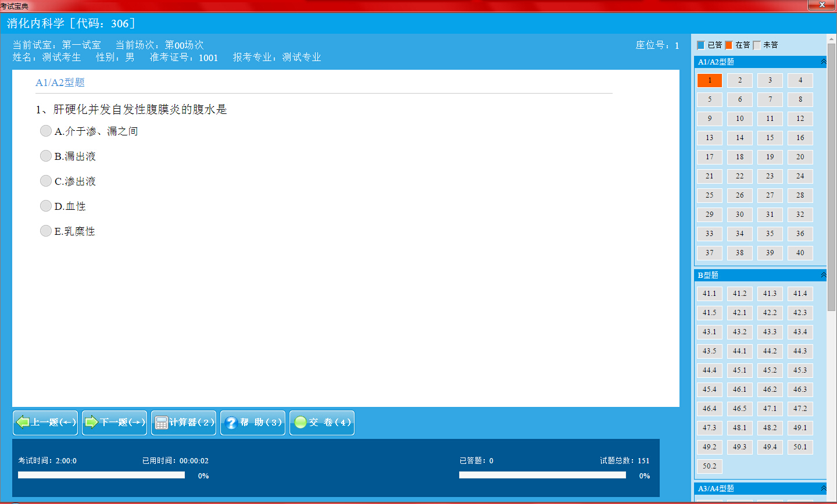The image size is (837, 504).
Task: Jump to question 50.1
Action: (800, 447)
